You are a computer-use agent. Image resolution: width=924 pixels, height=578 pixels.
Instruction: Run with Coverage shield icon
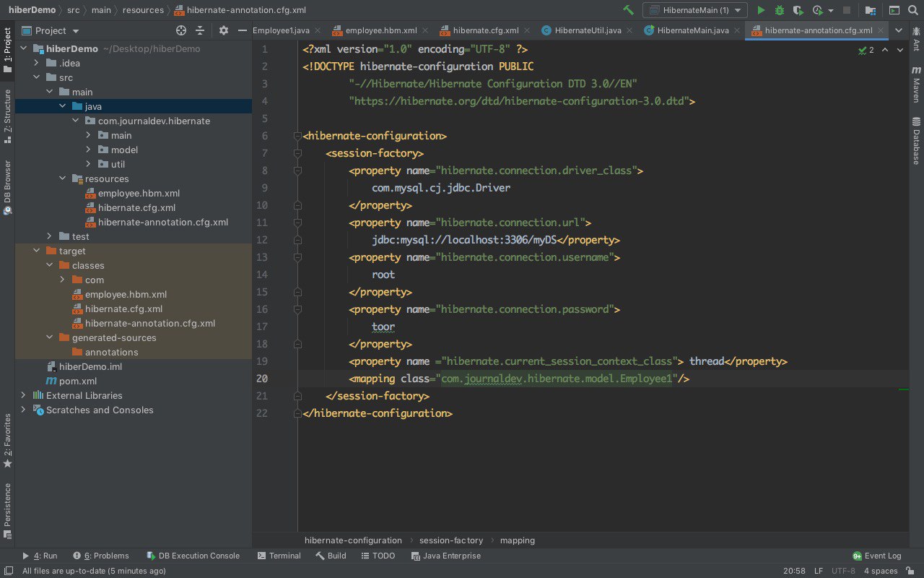(798, 10)
